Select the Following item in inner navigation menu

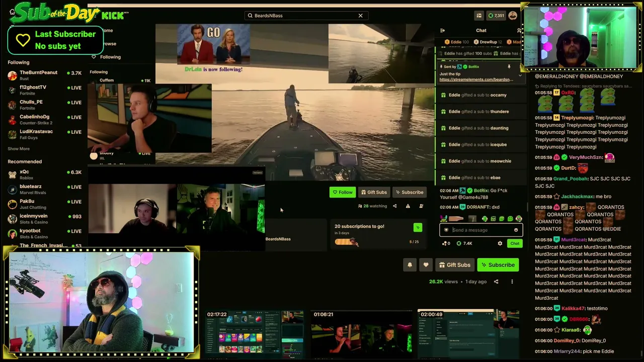coord(106,57)
